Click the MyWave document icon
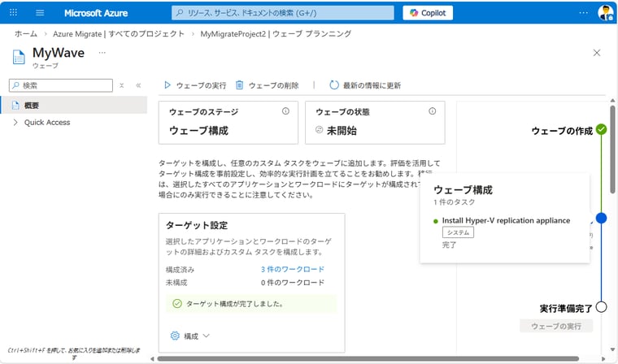 coord(19,57)
